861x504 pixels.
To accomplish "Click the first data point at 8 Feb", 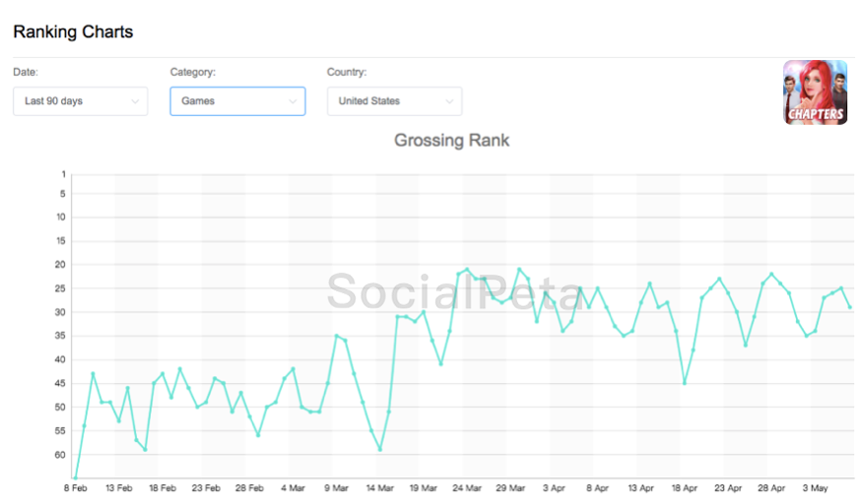I will click(x=76, y=478).
